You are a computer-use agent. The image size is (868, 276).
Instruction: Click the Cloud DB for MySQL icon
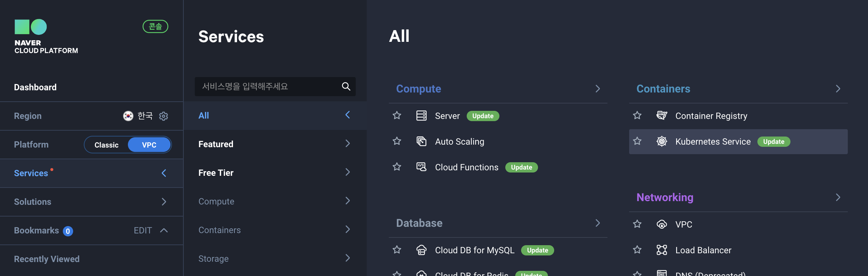(421, 250)
